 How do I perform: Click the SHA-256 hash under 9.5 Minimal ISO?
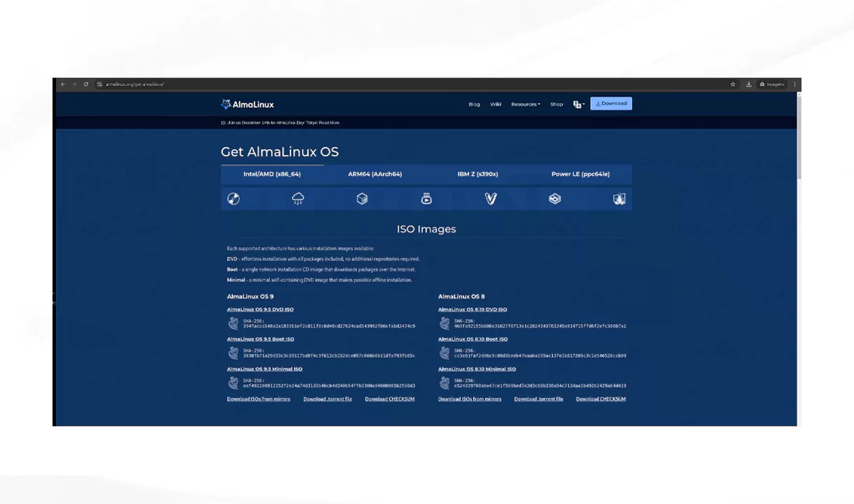(x=329, y=386)
